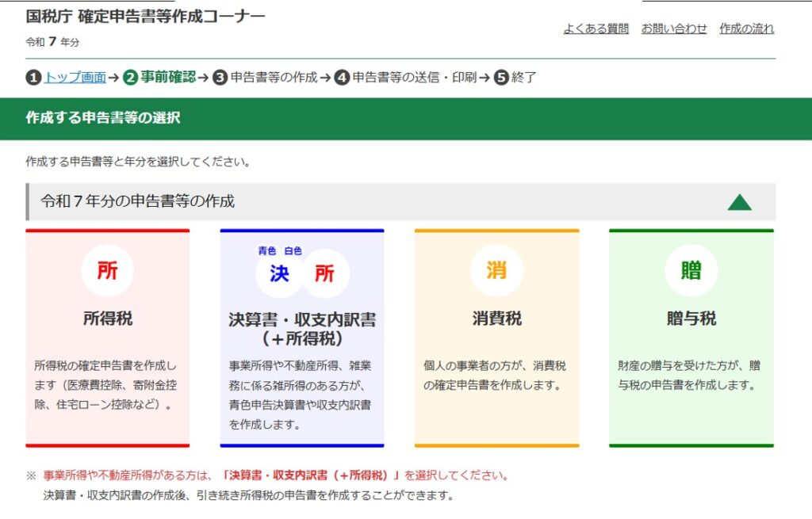Open the お問い合わせ page
The width and height of the screenshot is (812, 519).
coord(673,29)
